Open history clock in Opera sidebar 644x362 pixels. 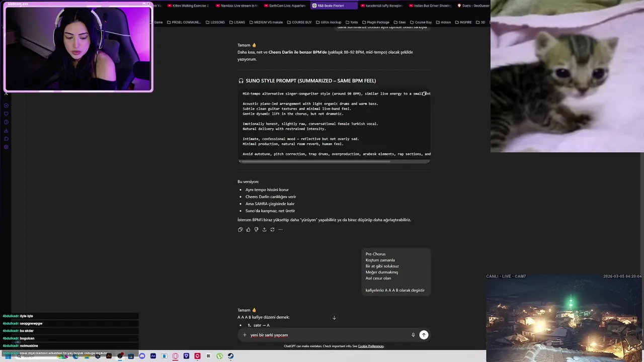(6, 122)
